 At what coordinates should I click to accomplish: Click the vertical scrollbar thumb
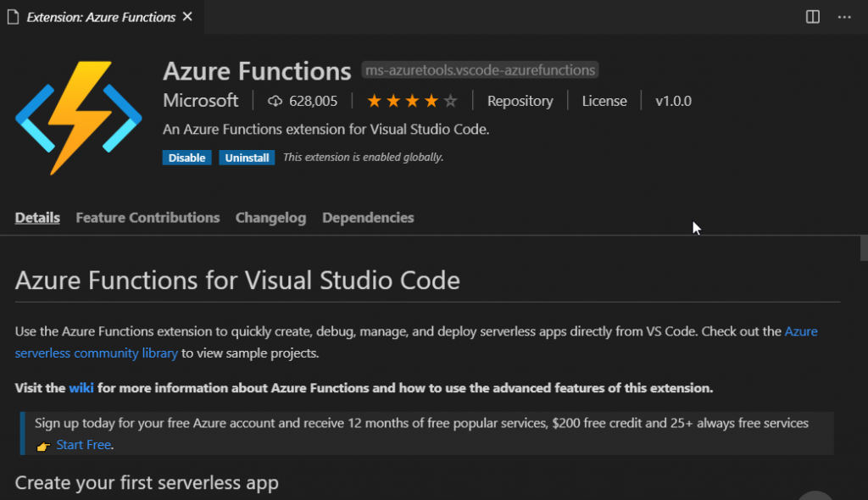pyautogui.click(x=864, y=247)
